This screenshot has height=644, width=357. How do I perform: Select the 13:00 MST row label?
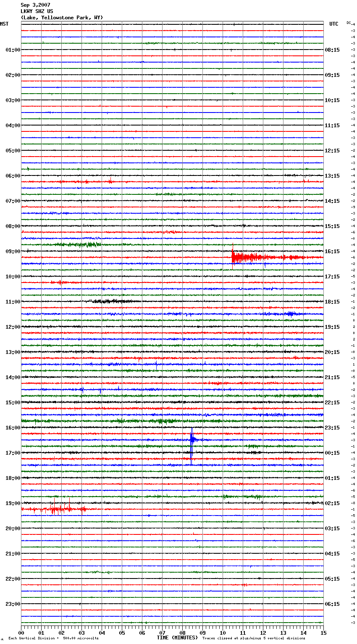click(13, 352)
